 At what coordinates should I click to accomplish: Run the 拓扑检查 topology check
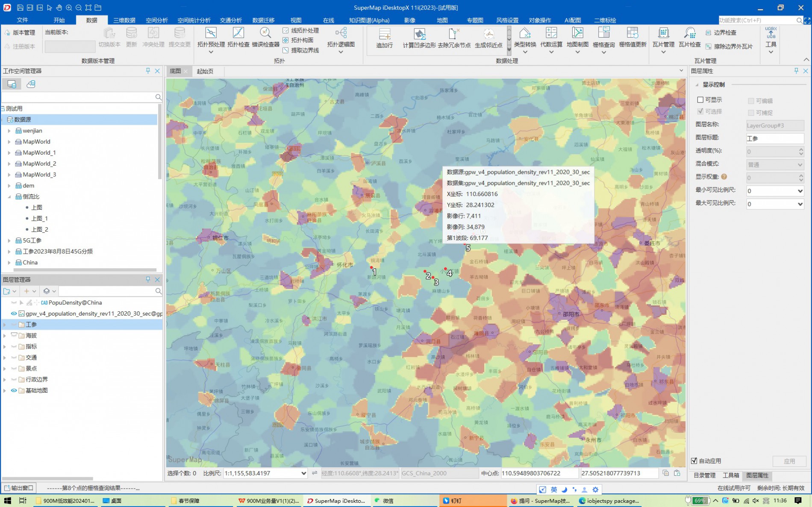tap(238, 38)
